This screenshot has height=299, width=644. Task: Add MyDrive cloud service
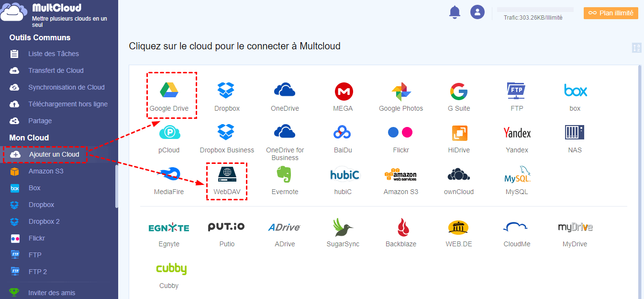coord(575,227)
